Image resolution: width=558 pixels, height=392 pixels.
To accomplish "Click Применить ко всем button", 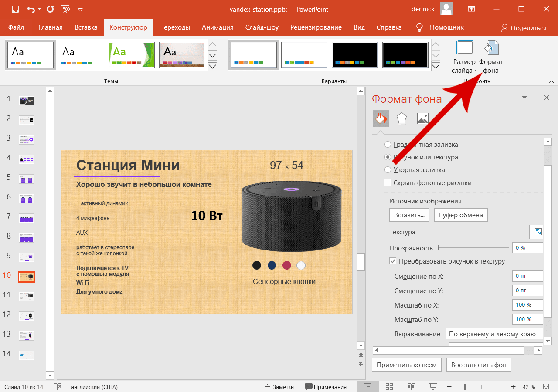I will pos(407,365).
